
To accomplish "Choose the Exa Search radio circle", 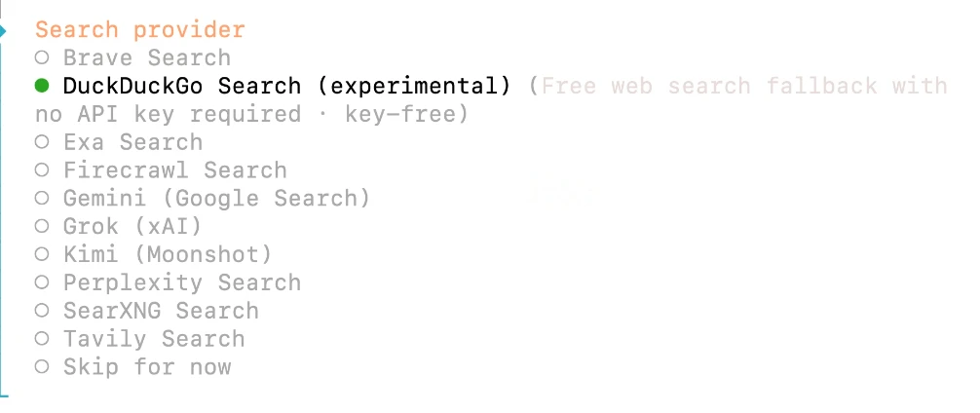I will 42,142.
